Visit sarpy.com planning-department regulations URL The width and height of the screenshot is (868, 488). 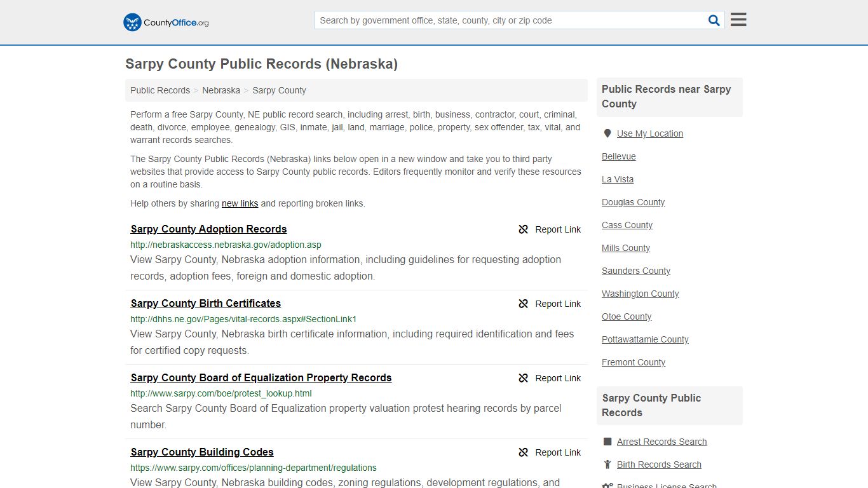click(254, 468)
